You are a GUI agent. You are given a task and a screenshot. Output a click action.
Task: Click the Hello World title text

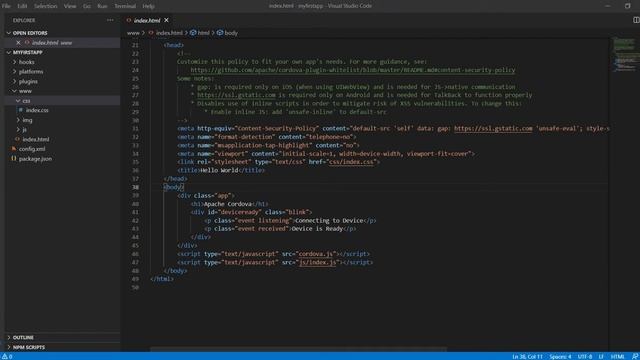coord(219,171)
